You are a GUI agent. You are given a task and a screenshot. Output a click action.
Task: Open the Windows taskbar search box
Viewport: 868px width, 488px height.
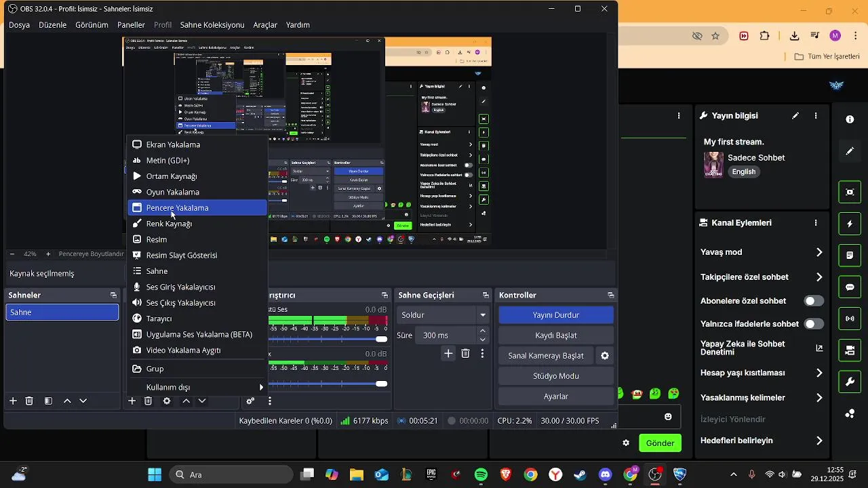pyautogui.click(x=231, y=474)
